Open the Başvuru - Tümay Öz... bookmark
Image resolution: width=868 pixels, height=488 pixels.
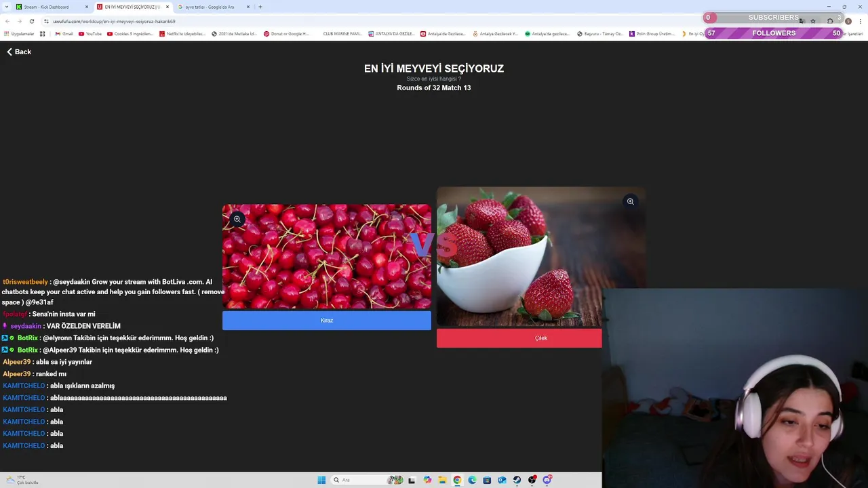[599, 33]
